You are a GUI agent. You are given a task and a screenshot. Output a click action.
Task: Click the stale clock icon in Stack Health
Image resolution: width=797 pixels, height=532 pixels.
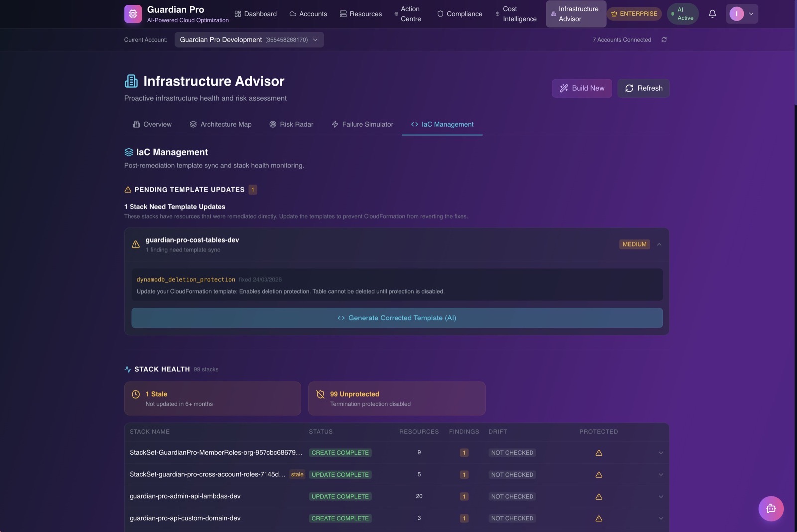[x=136, y=394]
